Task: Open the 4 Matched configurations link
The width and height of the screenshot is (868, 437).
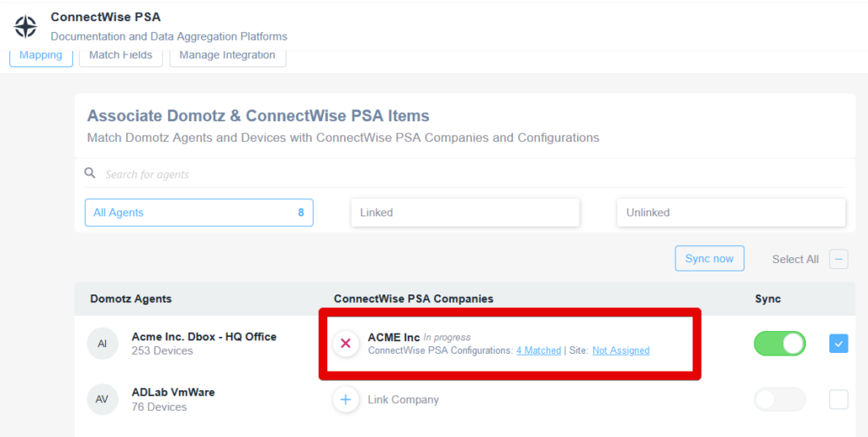Action: 538,350
